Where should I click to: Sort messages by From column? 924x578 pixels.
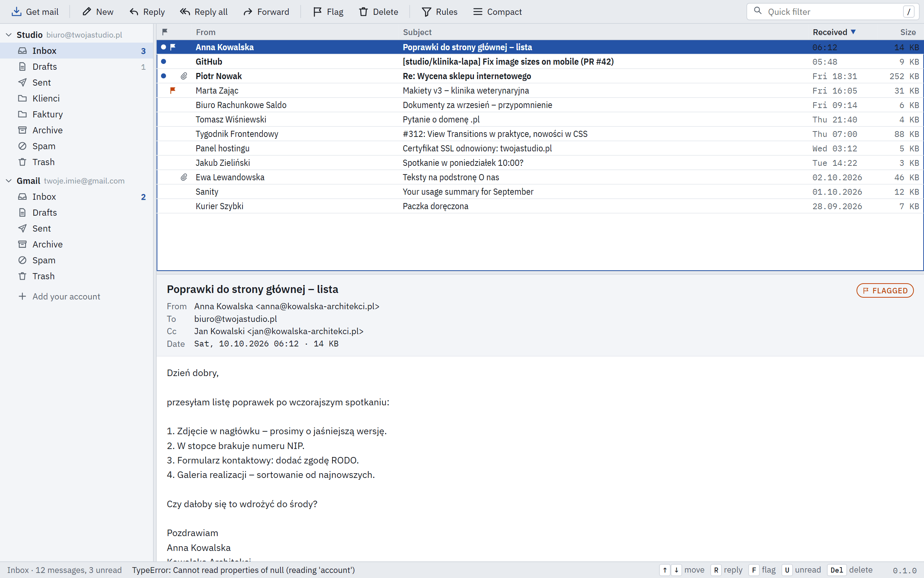[x=205, y=32]
